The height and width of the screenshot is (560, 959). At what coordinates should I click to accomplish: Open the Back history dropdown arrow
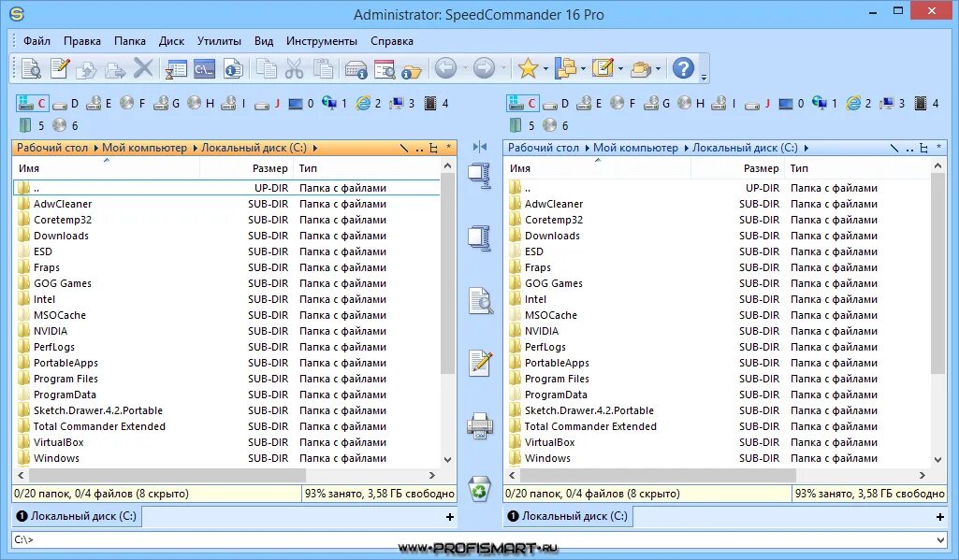coord(465,68)
